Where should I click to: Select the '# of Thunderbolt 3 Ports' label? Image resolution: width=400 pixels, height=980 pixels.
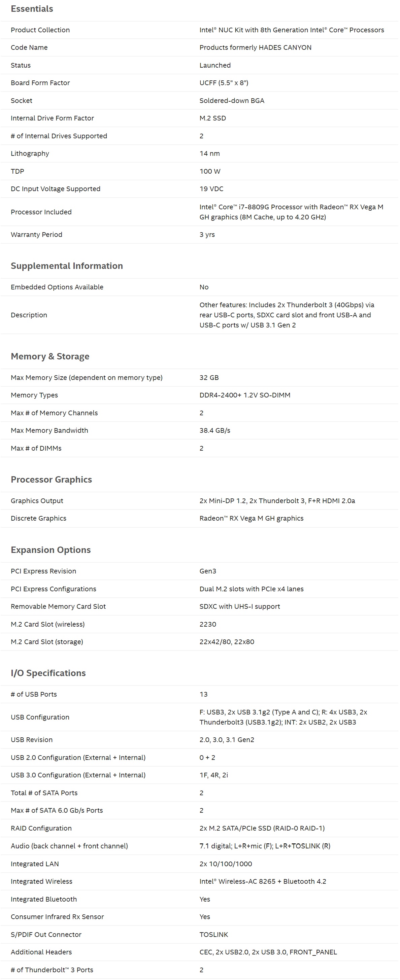click(52, 970)
